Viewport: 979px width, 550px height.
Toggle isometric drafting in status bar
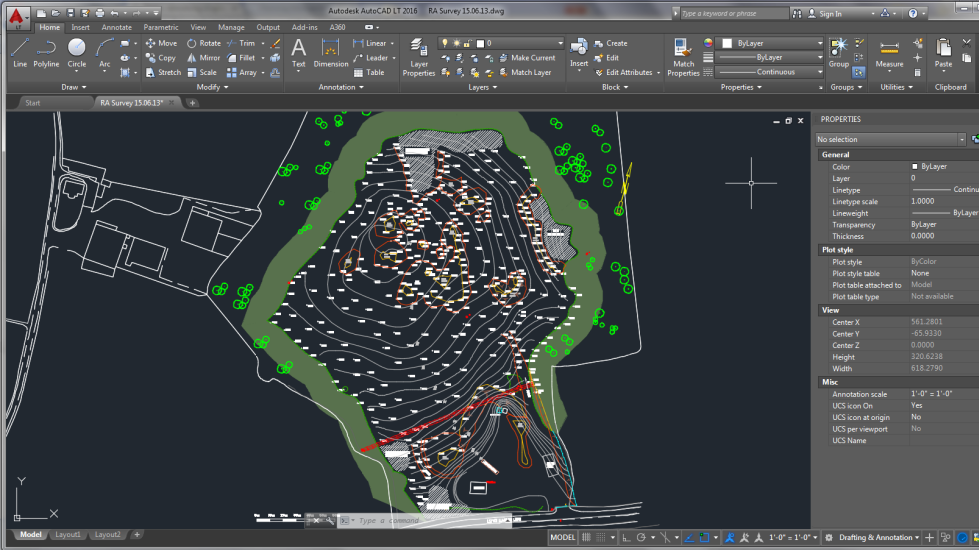pos(665,538)
